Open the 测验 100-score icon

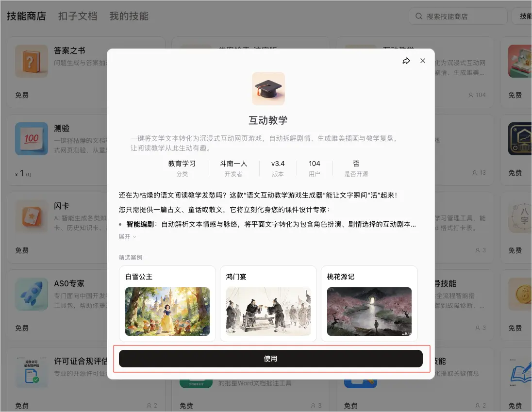pos(31,139)
